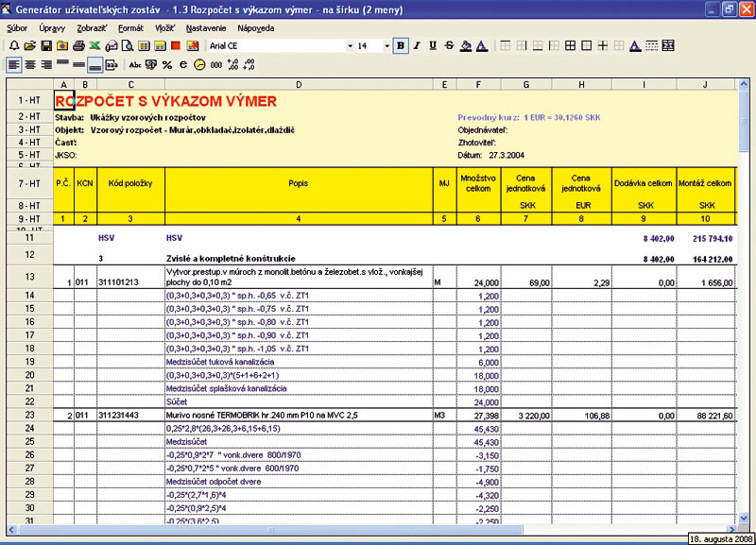Expand the font name dropdown
This screenshot has height=545, width=756.
click(350, 46)
